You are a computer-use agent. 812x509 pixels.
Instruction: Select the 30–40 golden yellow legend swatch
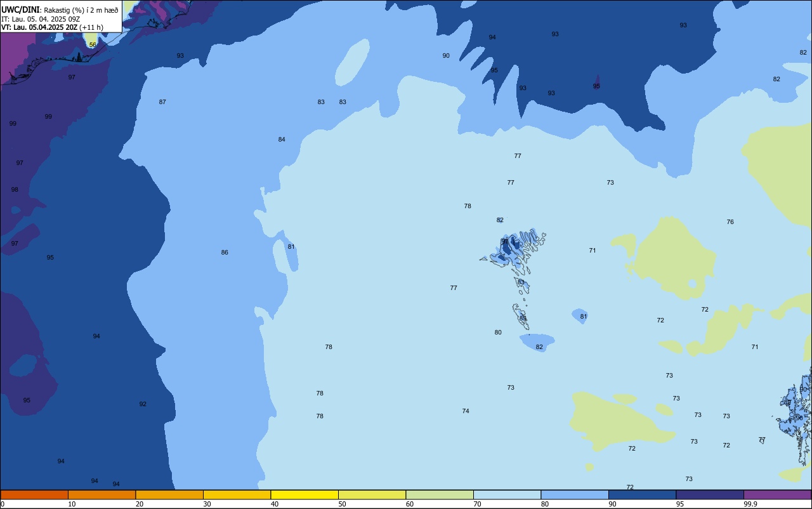pyautogui.click(x=237, y=494)
